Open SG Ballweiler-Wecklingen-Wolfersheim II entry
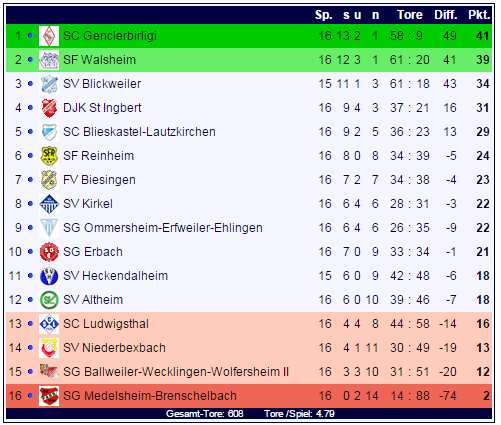 click(x=176, y=372)
